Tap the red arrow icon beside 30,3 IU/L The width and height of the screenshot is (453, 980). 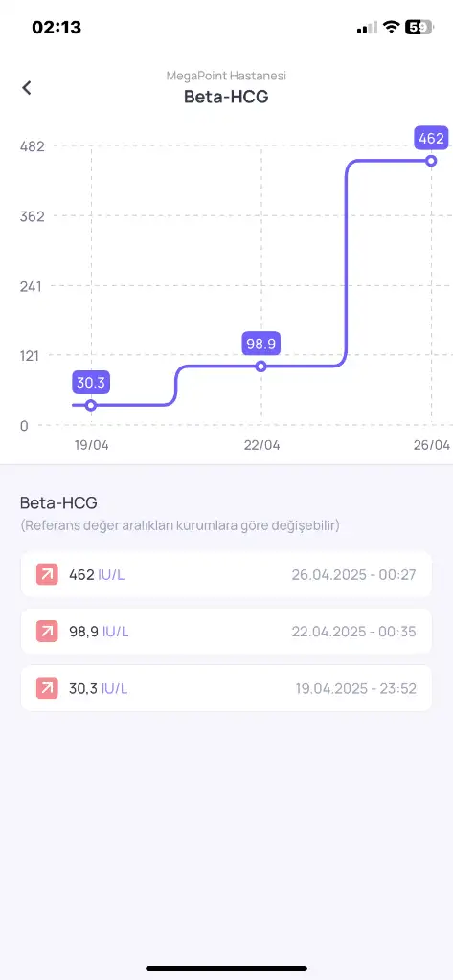click(x=47, y=689)
